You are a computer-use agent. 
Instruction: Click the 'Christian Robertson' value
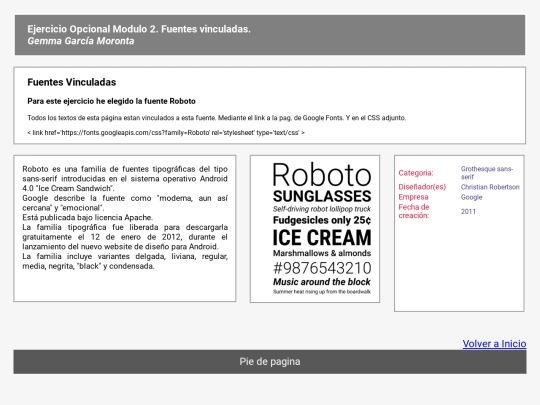click(x=490, y=187)
